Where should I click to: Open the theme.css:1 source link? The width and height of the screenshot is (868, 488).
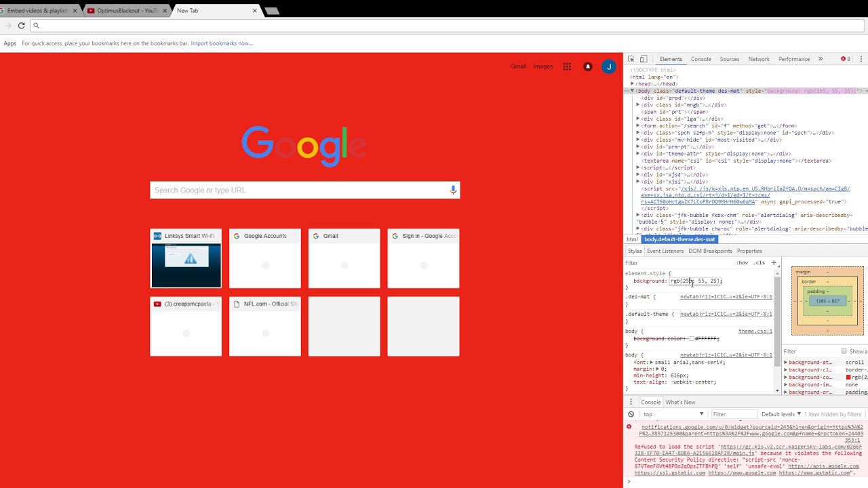(755, 331)
